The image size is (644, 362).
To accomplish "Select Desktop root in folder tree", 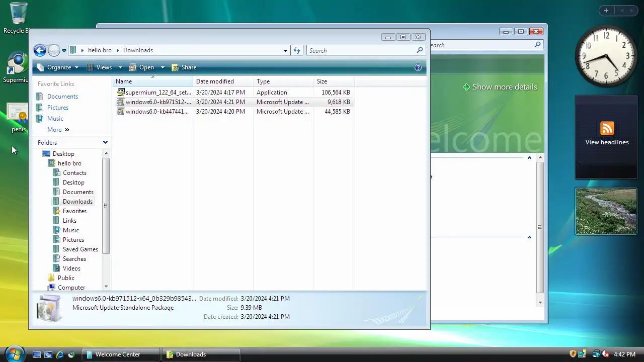I will click(x=63, y=154).
